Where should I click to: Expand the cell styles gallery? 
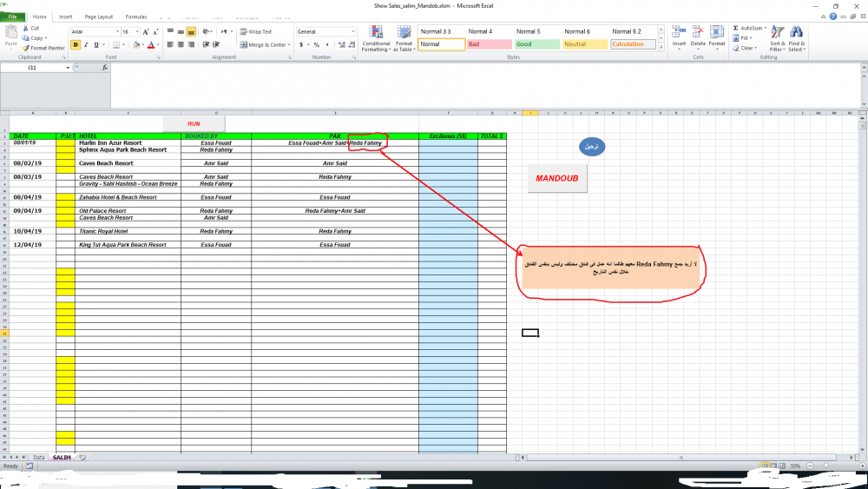pyautogui.click(x=661, y=48)
